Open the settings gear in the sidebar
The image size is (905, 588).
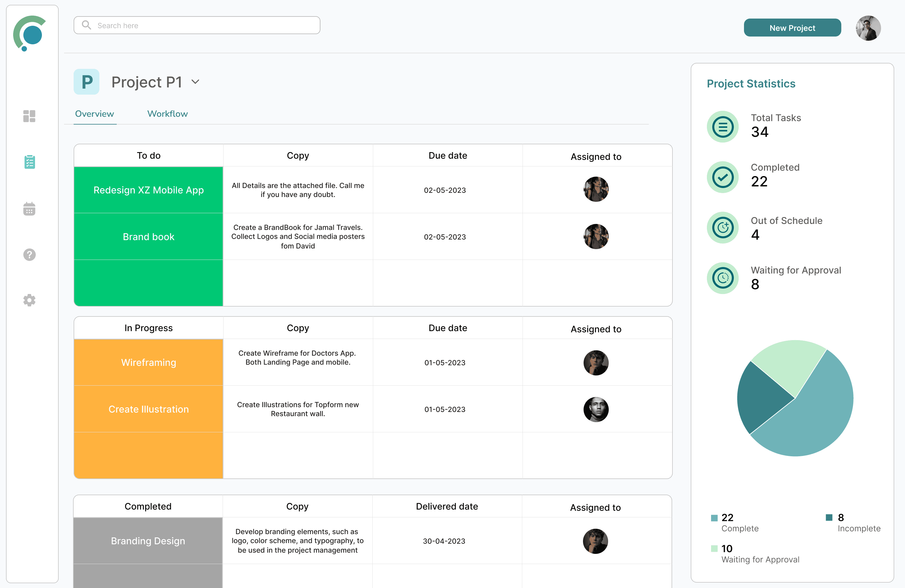coord(29,300)
